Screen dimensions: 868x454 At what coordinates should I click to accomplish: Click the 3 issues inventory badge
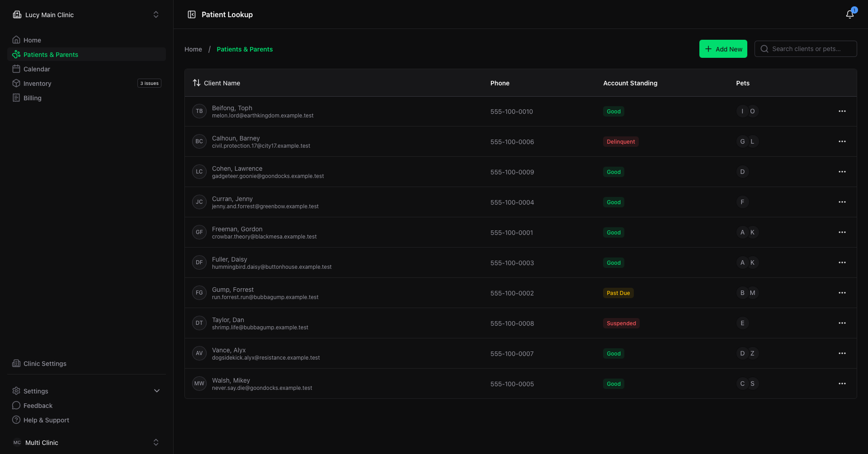(x=149, y=83)
